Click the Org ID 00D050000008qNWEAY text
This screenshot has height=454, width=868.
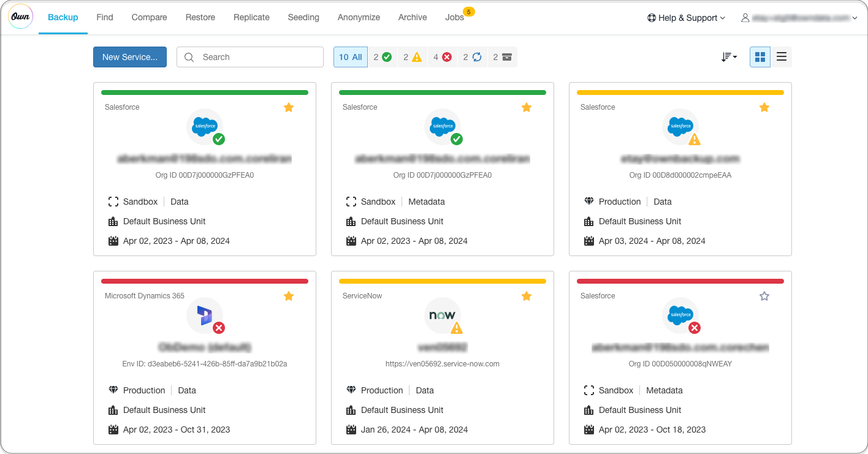(680, 364)
